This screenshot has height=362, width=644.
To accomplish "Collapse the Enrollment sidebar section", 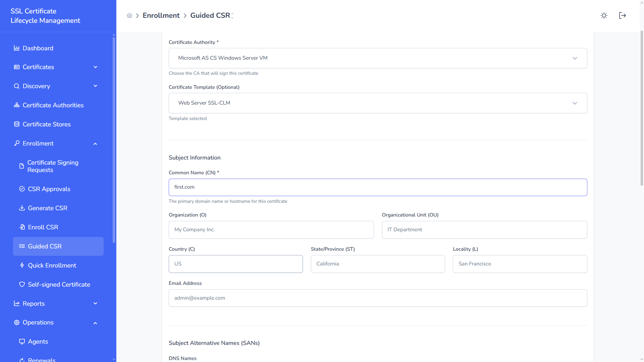I will (95, 144).
